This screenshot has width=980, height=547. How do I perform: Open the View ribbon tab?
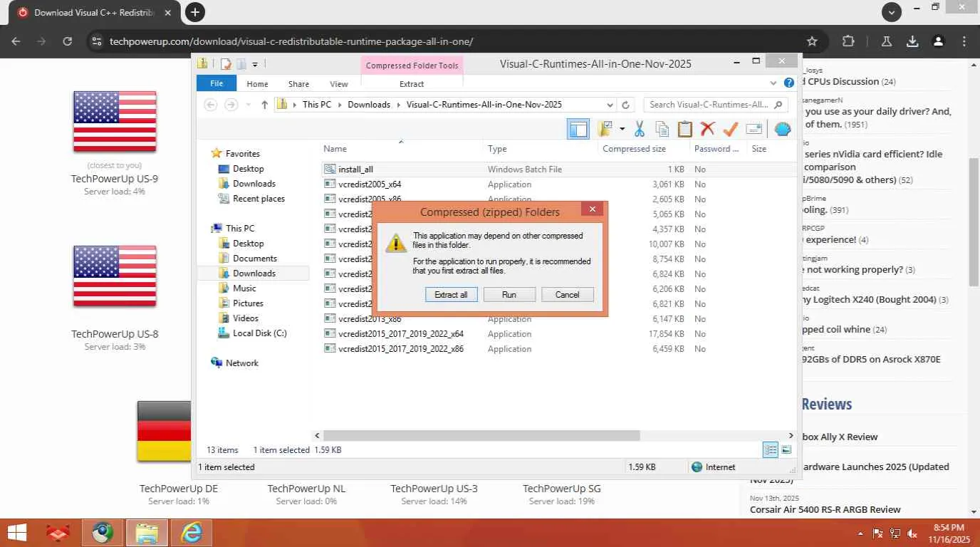tap(339, 84)
